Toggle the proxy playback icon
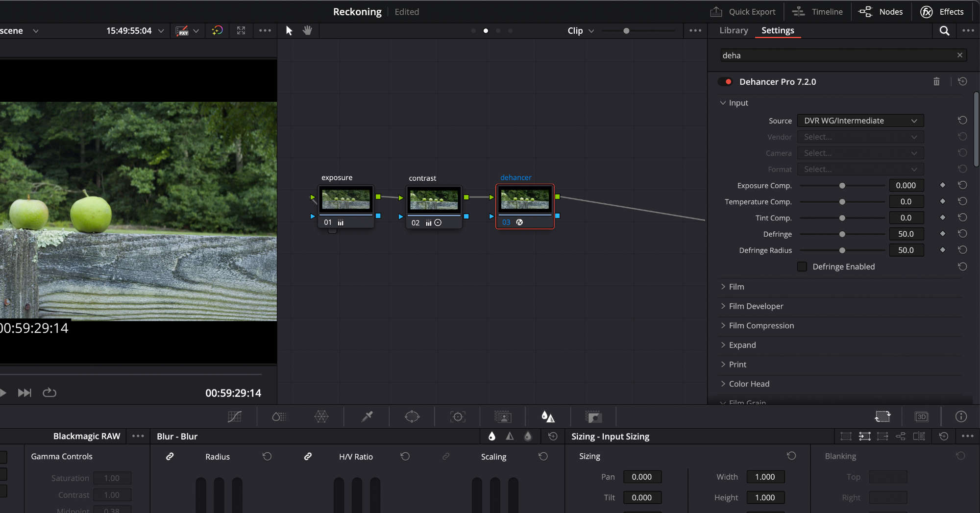This screenshot has width=980, height=513. pyautogui.click(x=182, y=31)
